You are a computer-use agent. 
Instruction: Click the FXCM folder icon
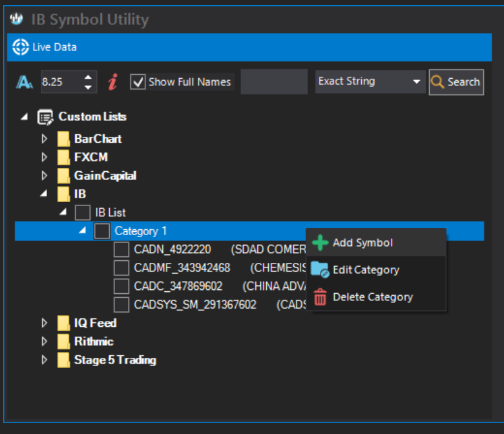[x=63, y=157]
